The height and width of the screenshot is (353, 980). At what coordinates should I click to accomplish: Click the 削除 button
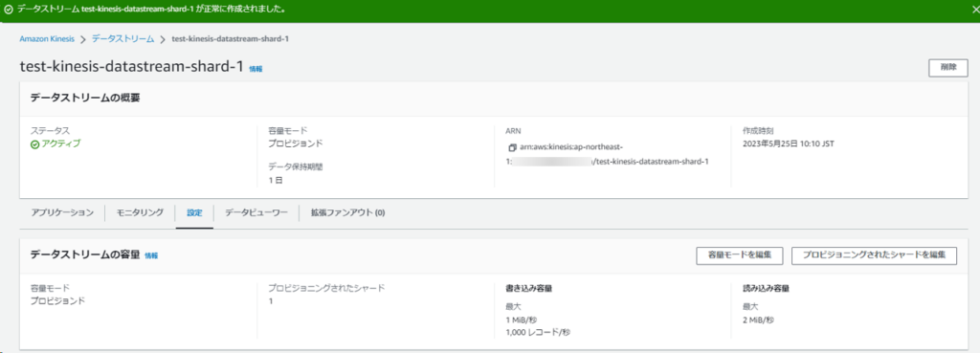pos(948,68)
